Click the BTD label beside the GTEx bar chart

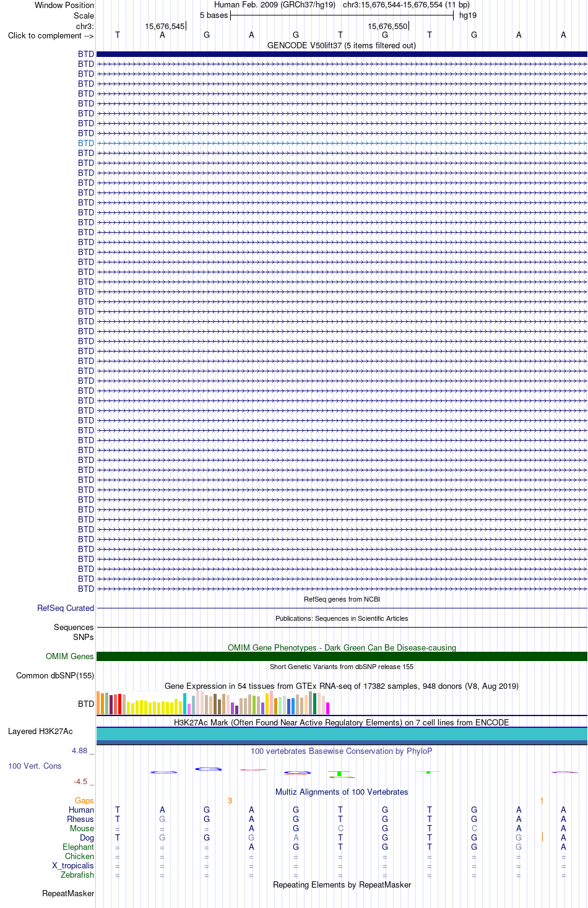[86, 704]
